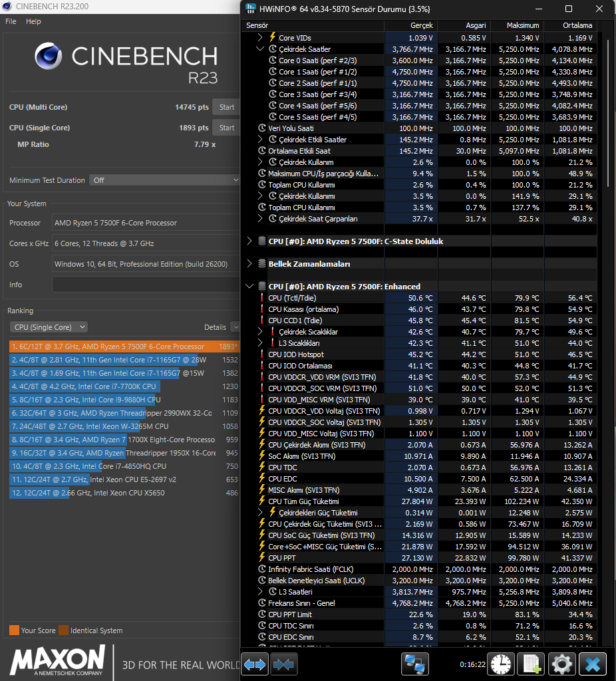Click the chip icon beside Bellek Zamanlamaları

262,263
